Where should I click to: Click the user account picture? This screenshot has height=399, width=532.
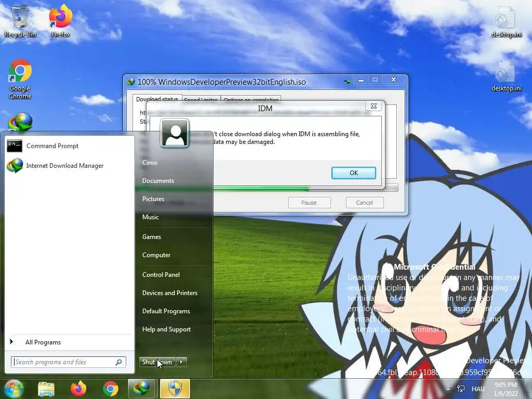coord(175,133)
